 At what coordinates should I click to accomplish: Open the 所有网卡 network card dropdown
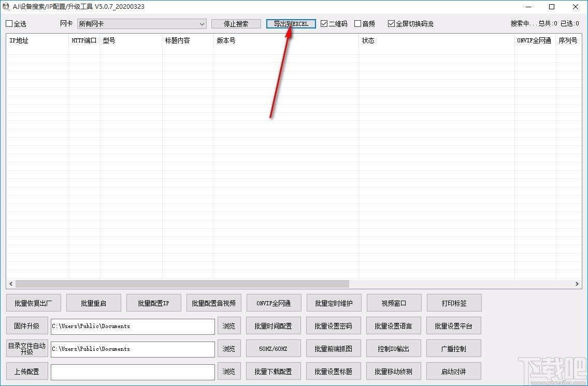click(x=142, y=24)
